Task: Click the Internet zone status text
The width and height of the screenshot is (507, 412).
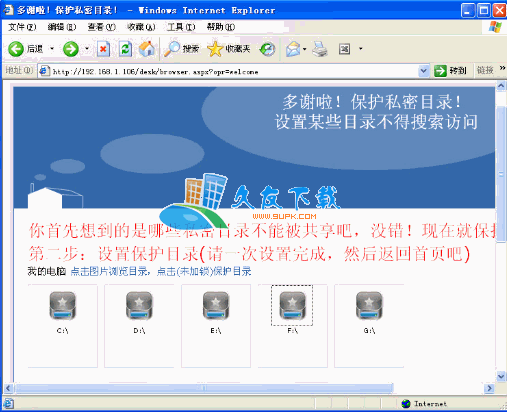Action: coord(430,404)
